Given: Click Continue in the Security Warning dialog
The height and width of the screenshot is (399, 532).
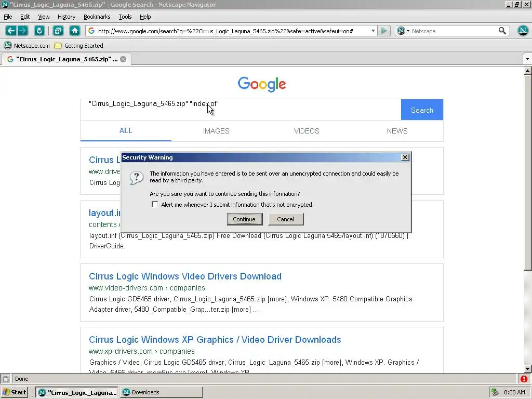Looking at the screenshot, I should (x=244, y=219).
